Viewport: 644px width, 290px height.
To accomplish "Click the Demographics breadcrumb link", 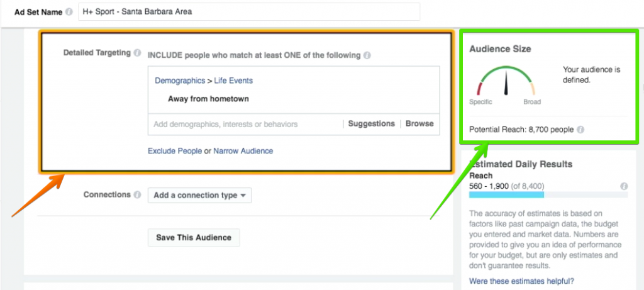I will 180,81.
